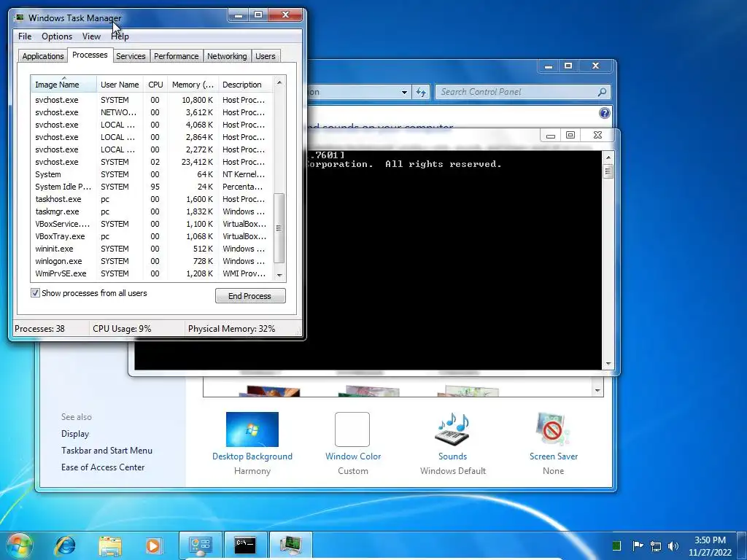
Task: Sort by the CPU column header
Action: pos(155,85)
